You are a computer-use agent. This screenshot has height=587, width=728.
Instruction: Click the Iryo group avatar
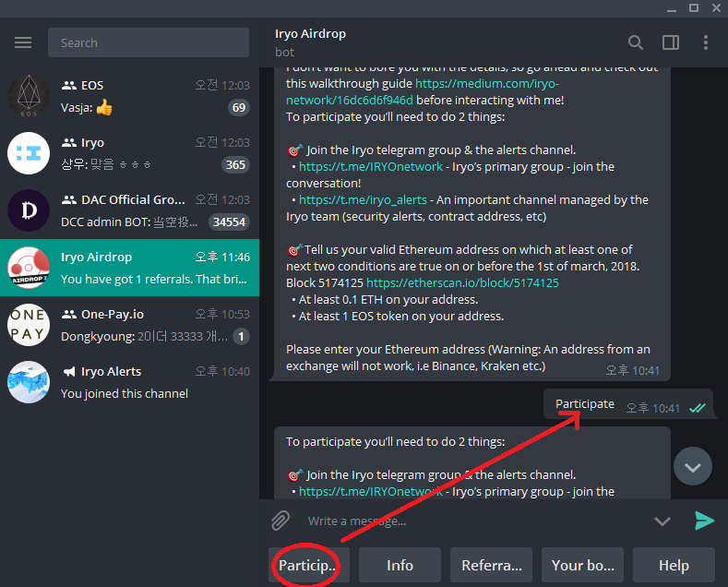pos(29,153)
